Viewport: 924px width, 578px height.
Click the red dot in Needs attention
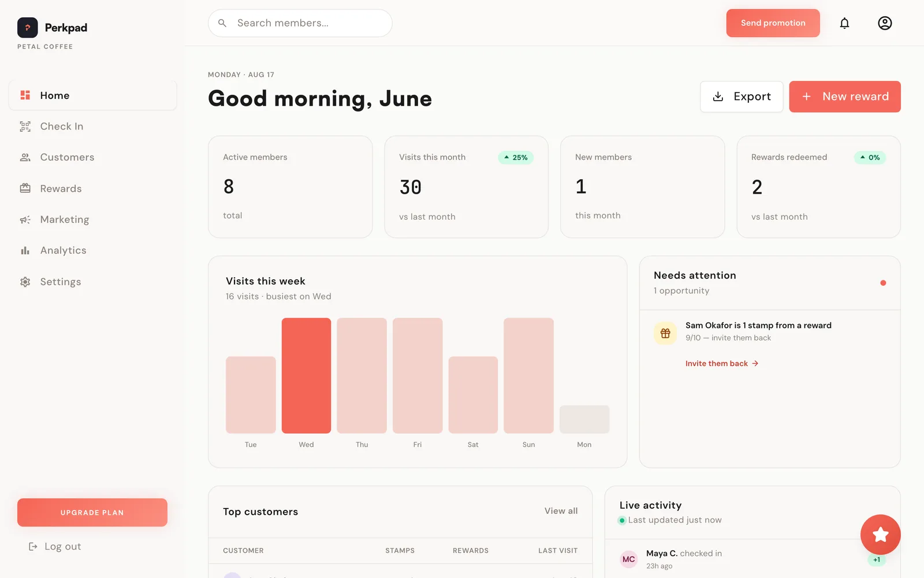tap(883, 283)
